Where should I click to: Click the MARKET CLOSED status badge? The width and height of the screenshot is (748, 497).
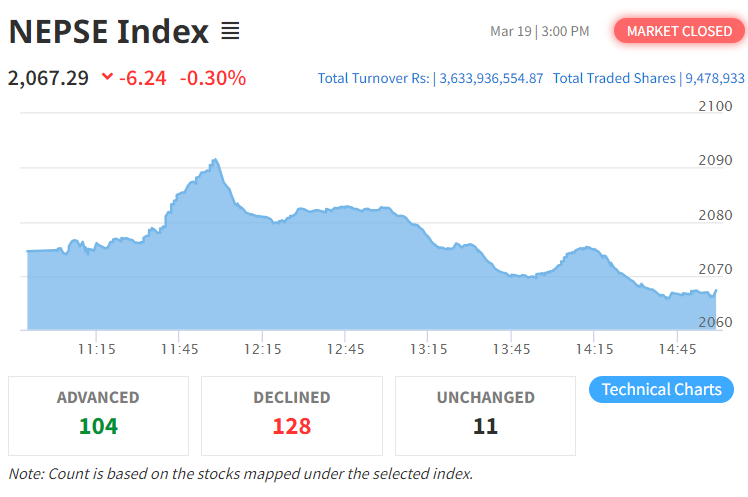click(x=679, y=31)
